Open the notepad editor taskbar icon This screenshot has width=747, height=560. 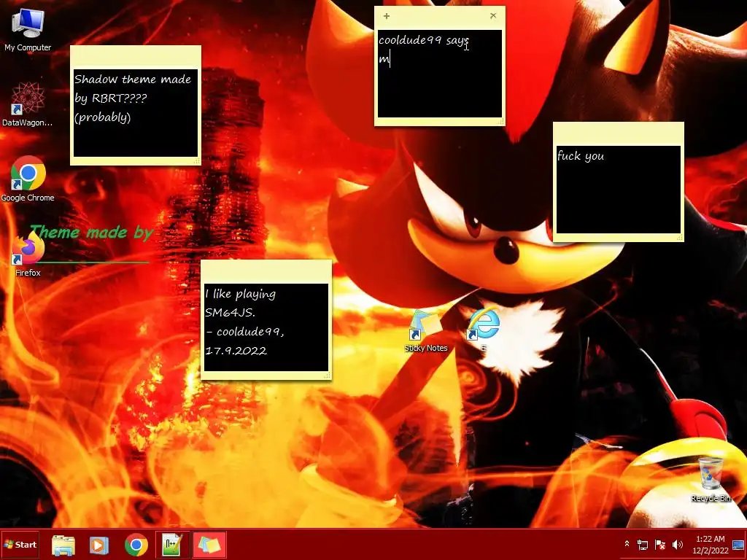coord(172,545)
